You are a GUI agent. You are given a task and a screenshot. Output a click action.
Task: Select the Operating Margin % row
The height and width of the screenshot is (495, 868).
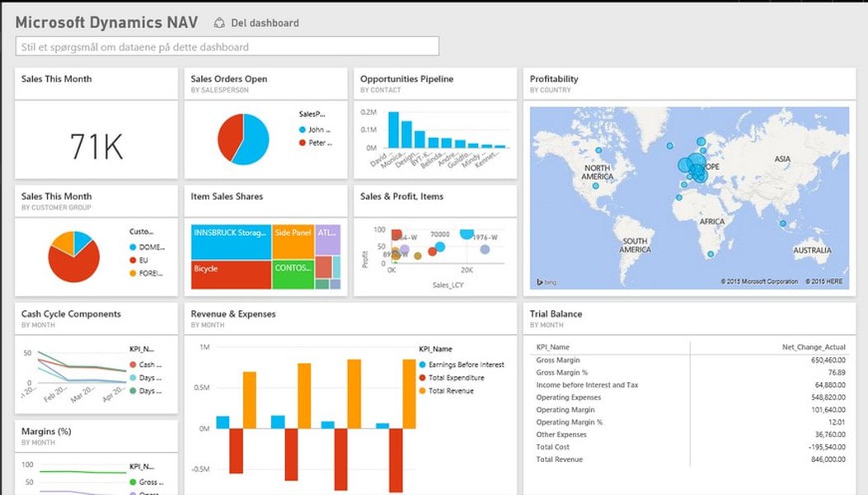point(690,422)
